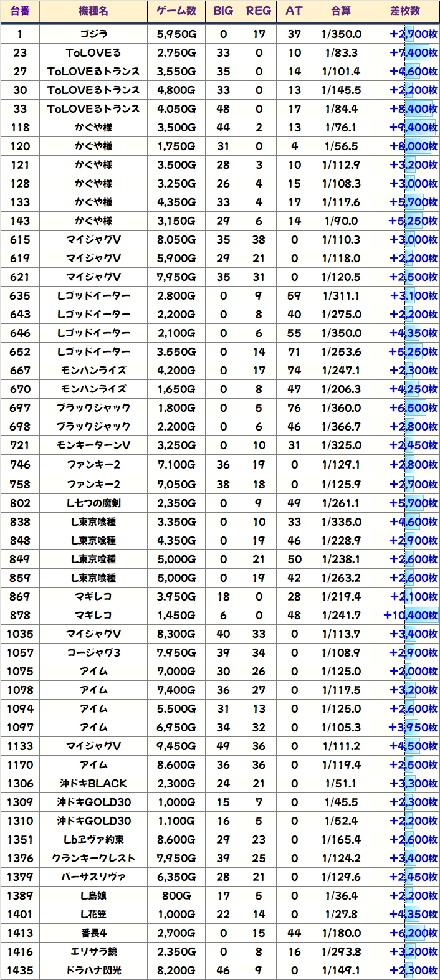Click the +2,000枚 difference value
This screenshot has height=980, width=440.
(x=405, y=671)
